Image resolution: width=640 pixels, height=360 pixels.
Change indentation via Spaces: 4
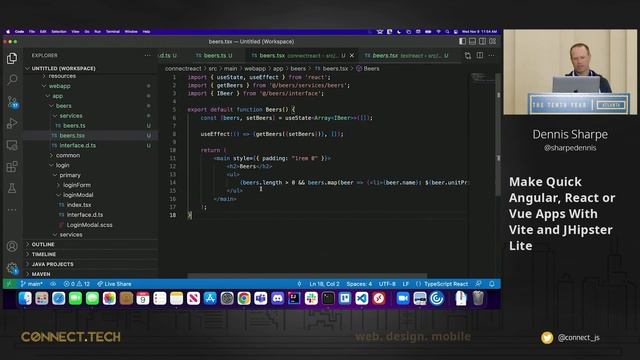(x=359, y=284)
